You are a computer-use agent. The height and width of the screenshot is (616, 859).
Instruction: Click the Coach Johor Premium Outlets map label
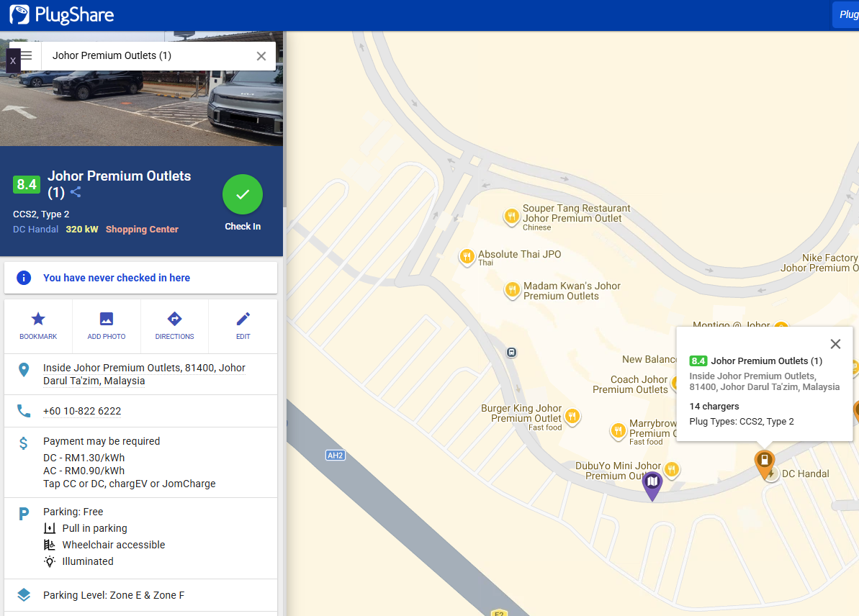[630, 384]
